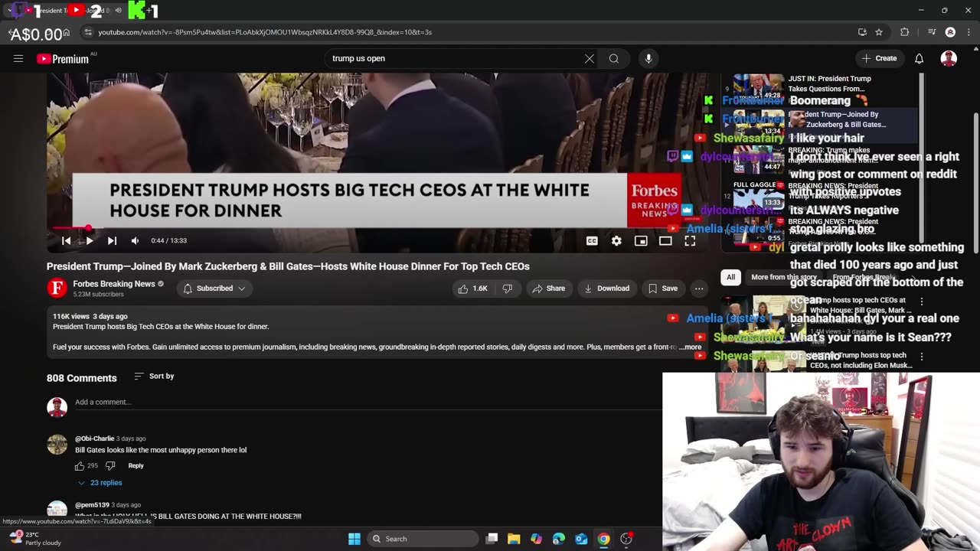Open the Create button
Image resolution: width=980 pixels, height=551 pixels.
pos(879,58)
